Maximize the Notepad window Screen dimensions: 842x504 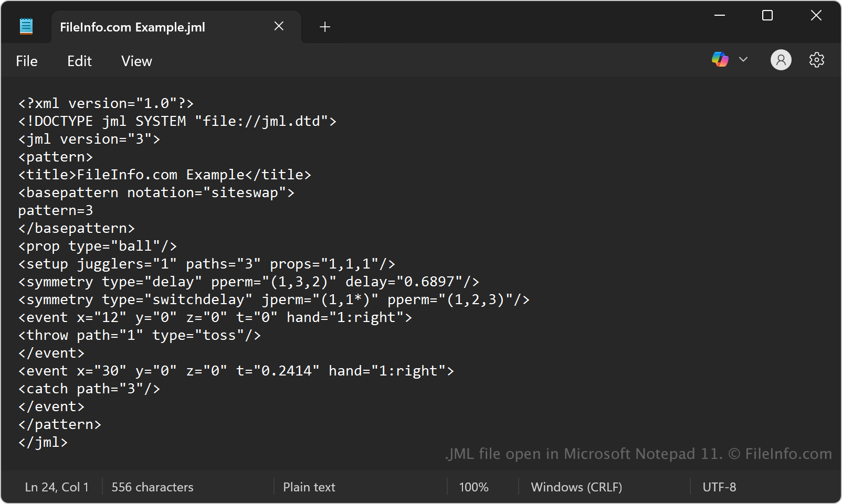[x=767, y=16]
